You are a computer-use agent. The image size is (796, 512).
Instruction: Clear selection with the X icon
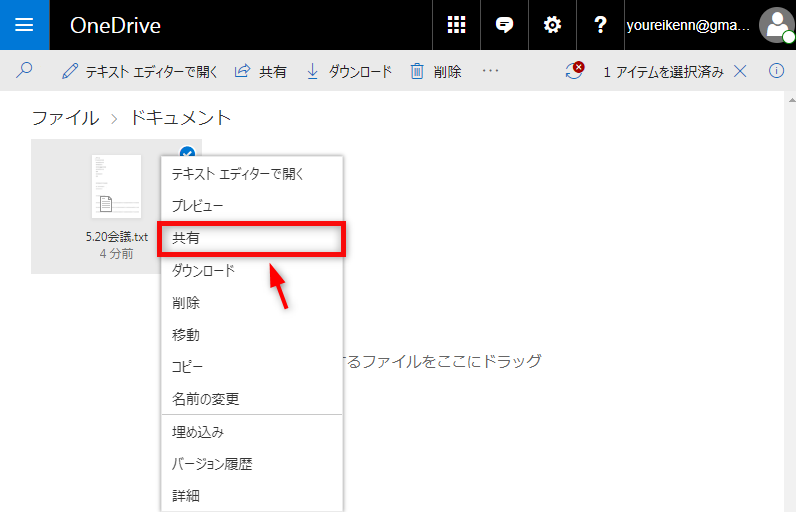(x=740, y=72)
